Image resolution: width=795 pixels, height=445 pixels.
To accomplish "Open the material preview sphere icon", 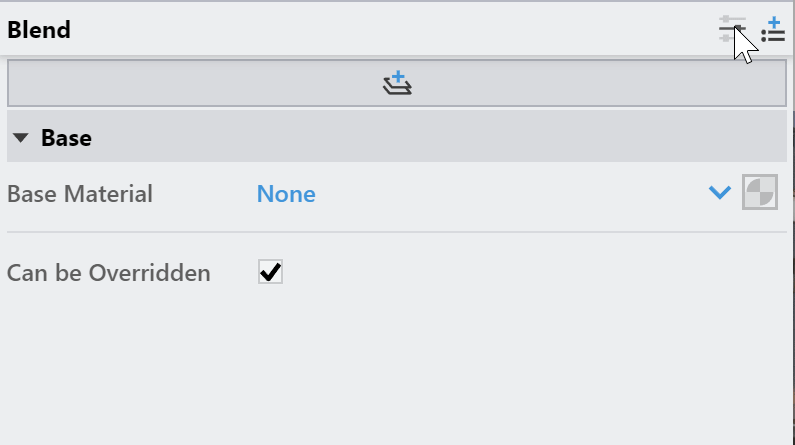I will point(760,192).
